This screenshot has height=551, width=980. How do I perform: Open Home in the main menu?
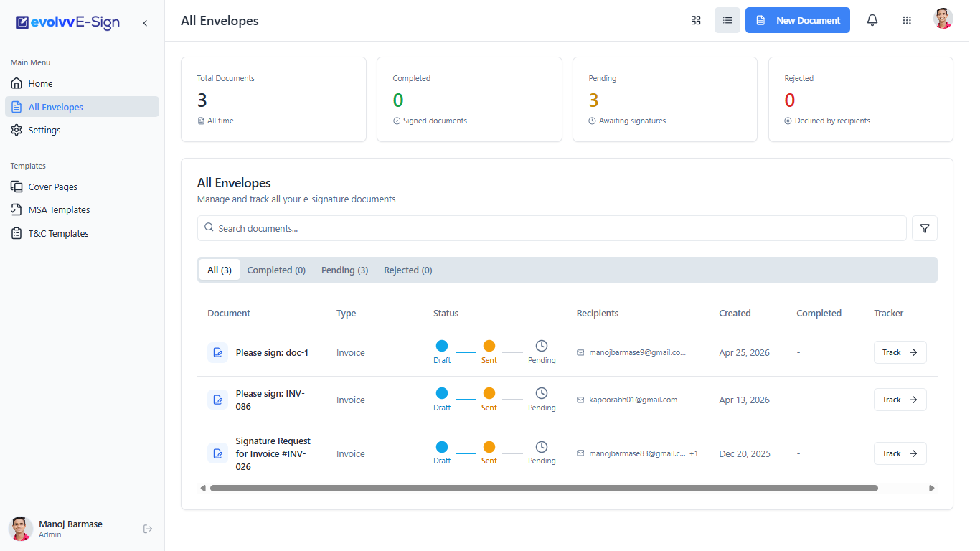click(82, 84)
